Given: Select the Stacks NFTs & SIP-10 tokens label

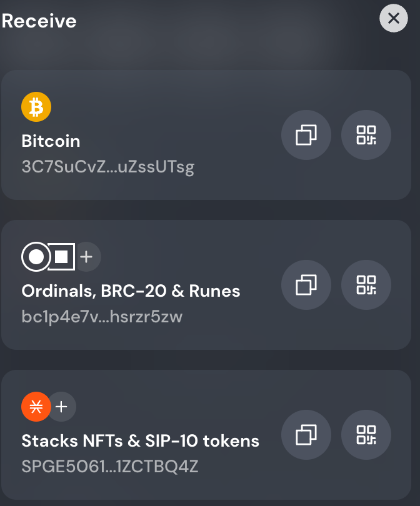Looking at the screenshot, I should pyautogui.click(x=140, y=441).
